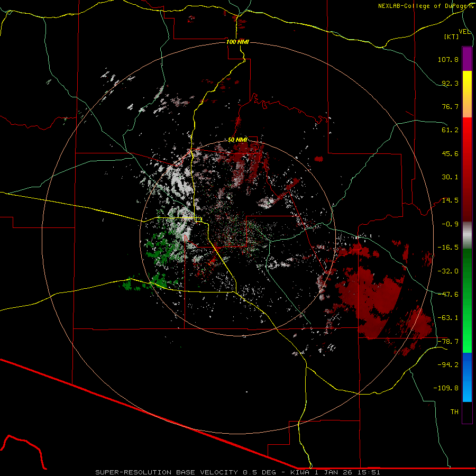Select the 30.1 velocity scale value
The width and height of the screenshot is (476, 476).
point(450,177)
